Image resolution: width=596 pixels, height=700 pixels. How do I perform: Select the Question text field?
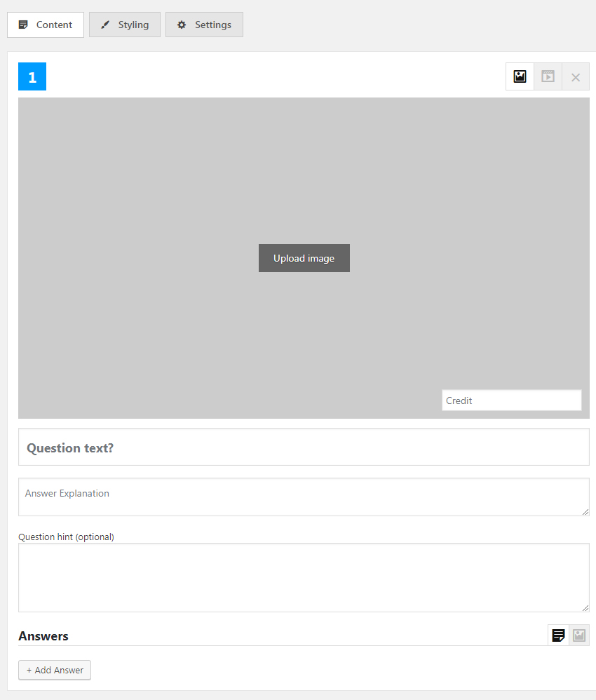[x=304, y=447]
